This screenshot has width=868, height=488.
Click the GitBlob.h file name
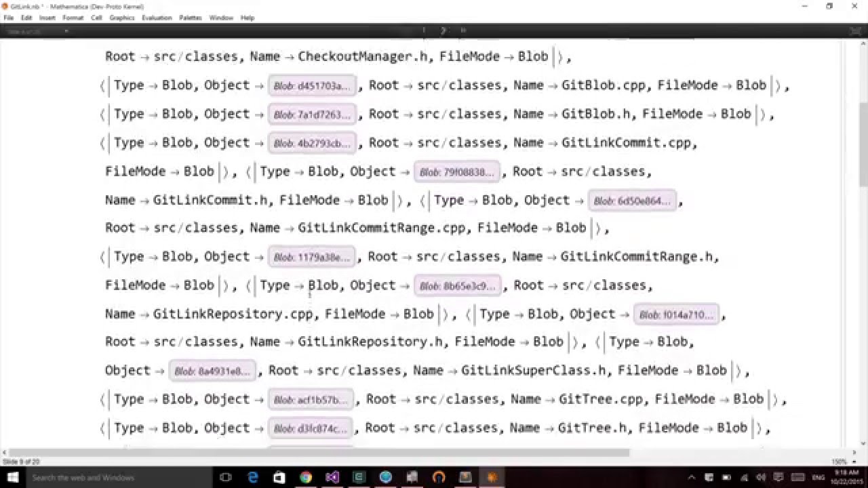(x=596, y=114)
